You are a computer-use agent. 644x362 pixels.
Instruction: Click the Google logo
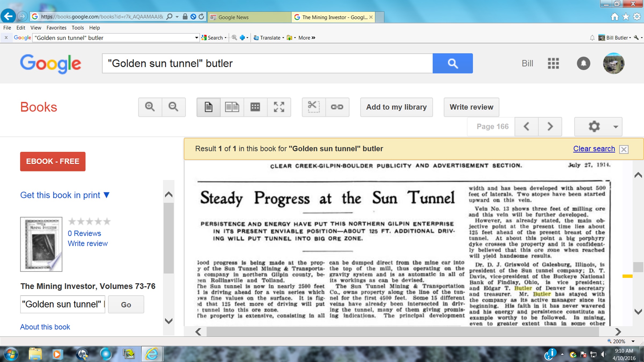[50, 64]
